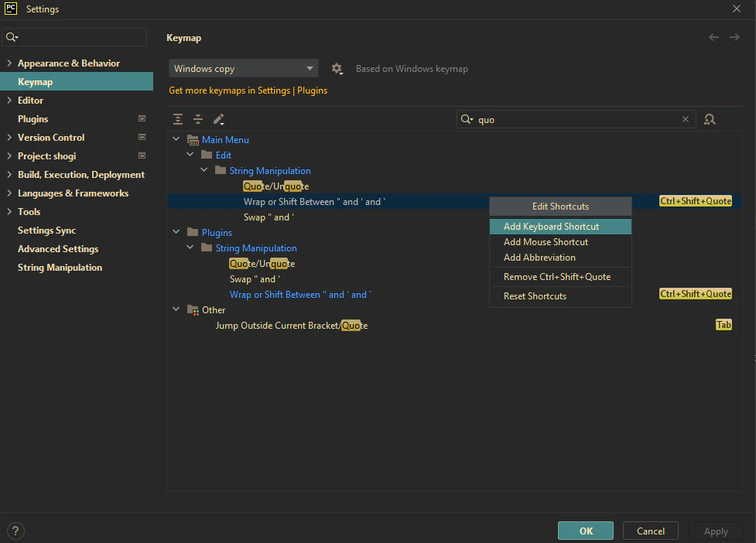Click Tab shortcut badge

coord(724,325)
